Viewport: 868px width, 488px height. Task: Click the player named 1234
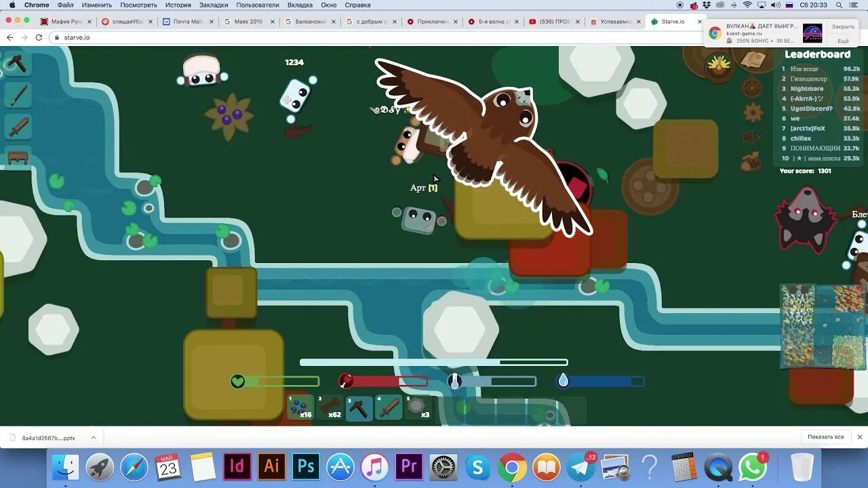pyautogui.click(x=294, y=96)
